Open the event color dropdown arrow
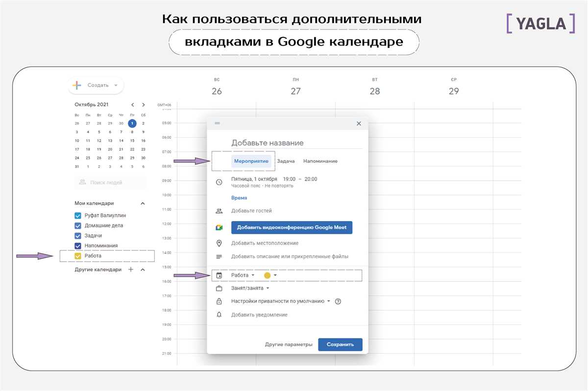This screenshot has height=391, width=588. click(x=275, y=275)
